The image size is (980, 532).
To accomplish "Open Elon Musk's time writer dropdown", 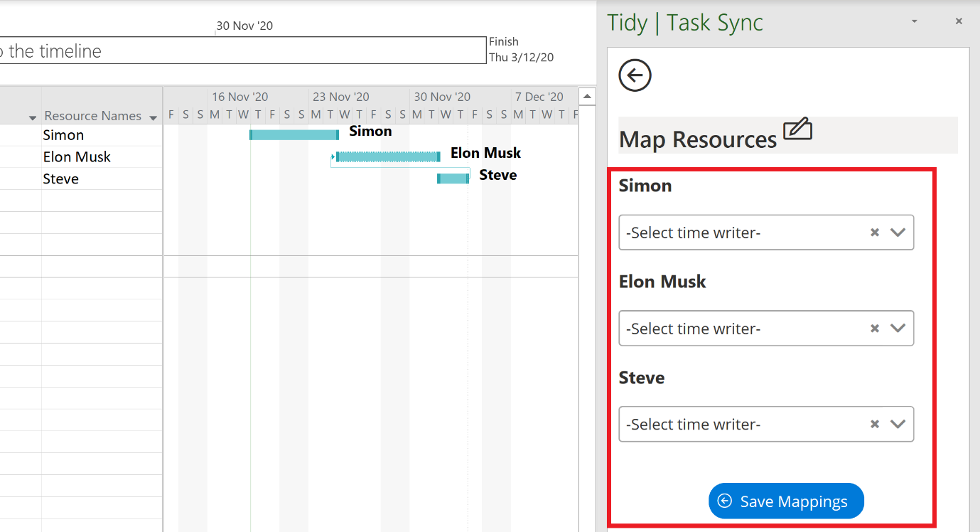I will pyautogui.click(x=898, y=328).
